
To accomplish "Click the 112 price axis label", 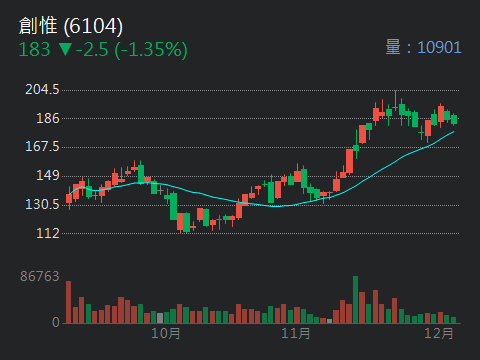I will click(x=48, y=233).
